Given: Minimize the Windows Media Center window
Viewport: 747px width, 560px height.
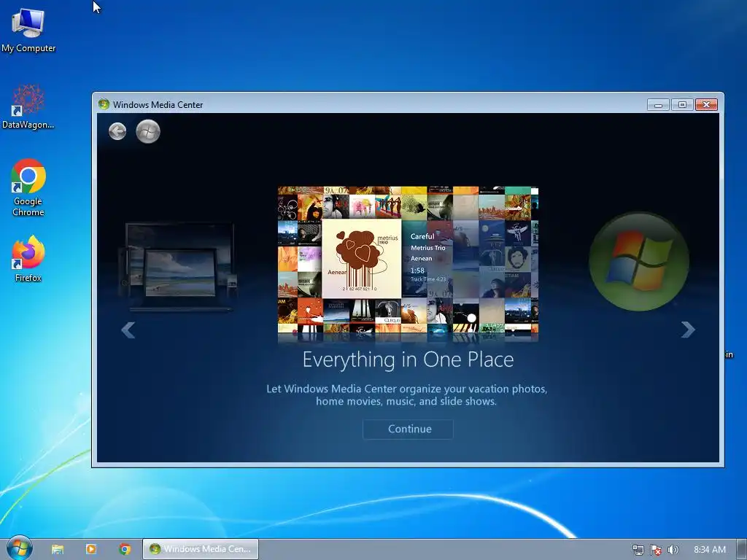Looking at the screenshot, I should tap(659, 105).
